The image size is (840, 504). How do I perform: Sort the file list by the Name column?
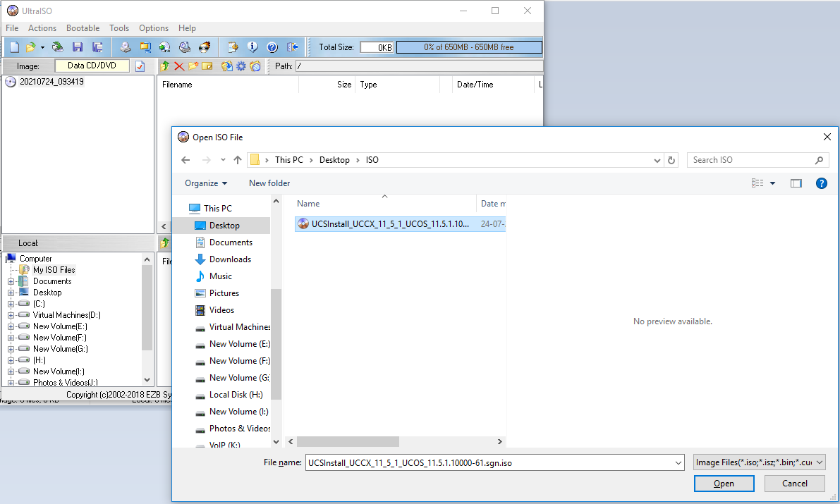tap(308, 204)
